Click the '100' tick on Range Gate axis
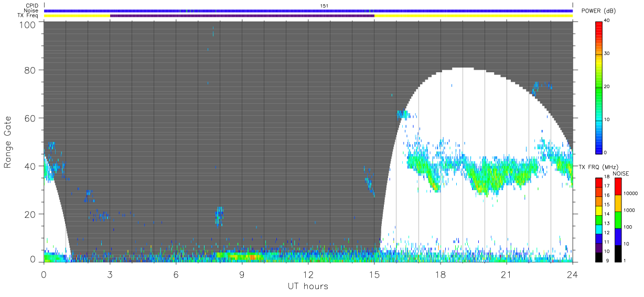Viewport: 644px width, 297px height. pyautogui.click(x=28, y=24)
